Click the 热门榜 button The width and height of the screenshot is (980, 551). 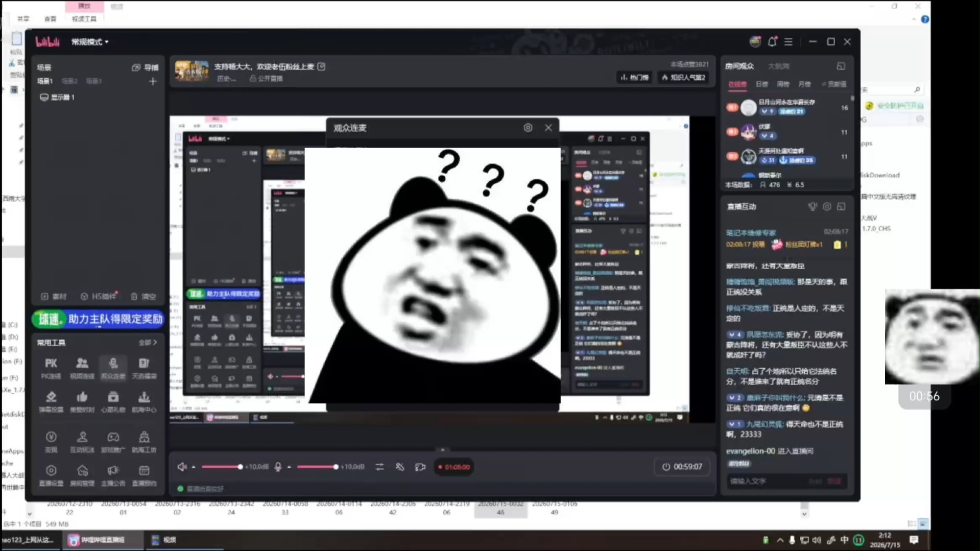pyautogui.click(x=635, y=78)
